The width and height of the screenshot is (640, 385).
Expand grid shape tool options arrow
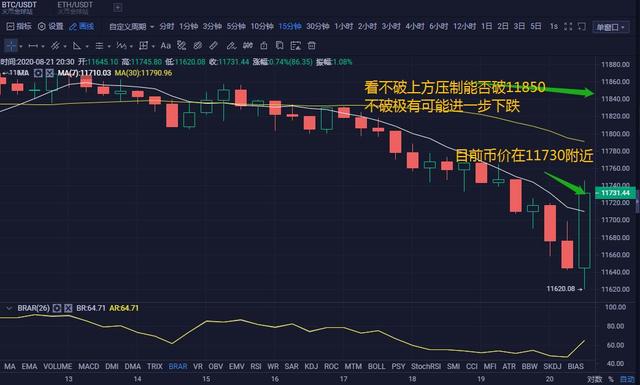click(x=153, y=47)
